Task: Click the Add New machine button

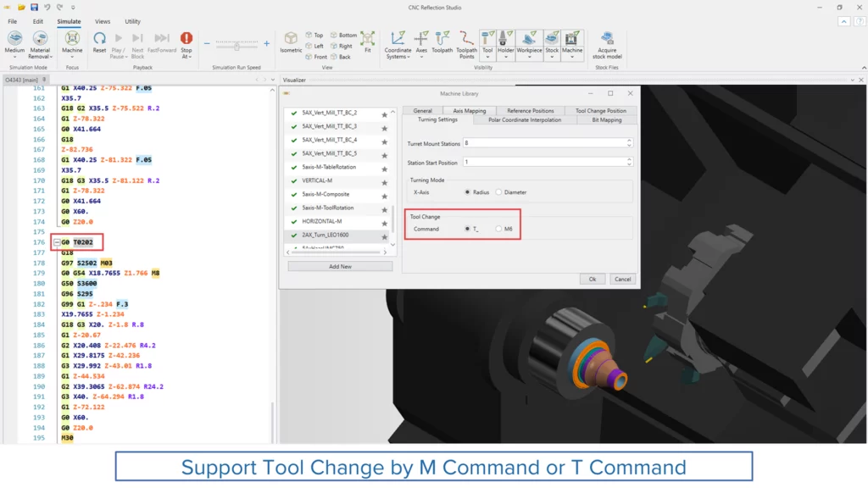Action: click(340, 266)
